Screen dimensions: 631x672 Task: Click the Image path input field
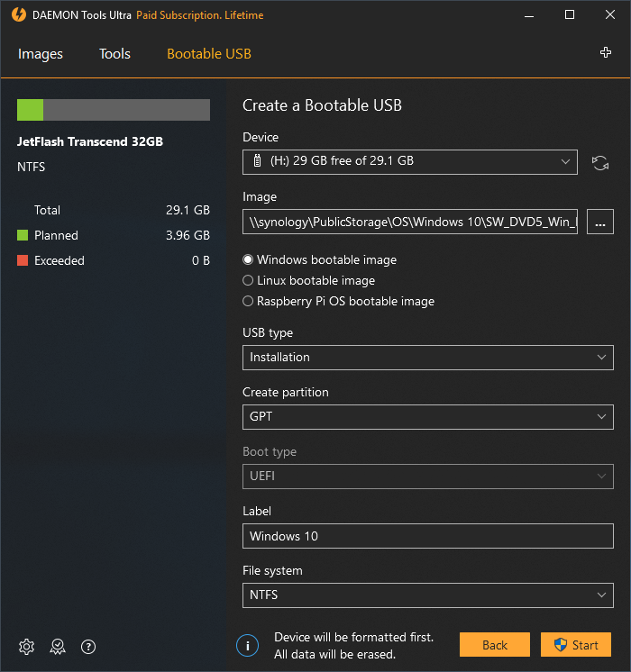tap(409, 222)
